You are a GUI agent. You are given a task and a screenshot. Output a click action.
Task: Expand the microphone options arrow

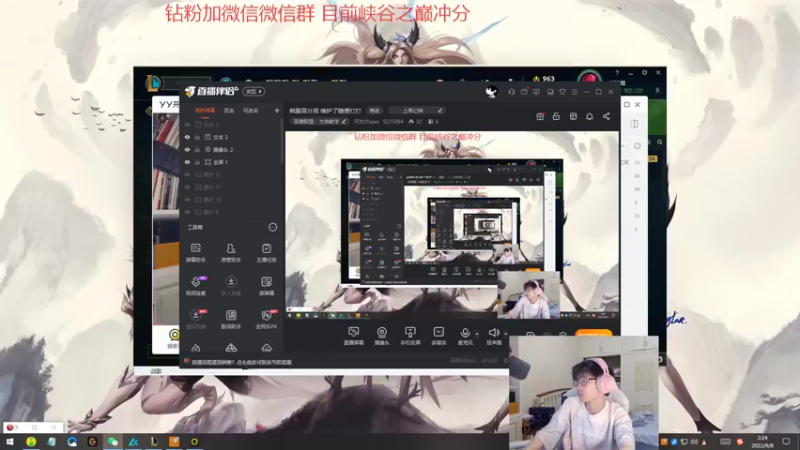(477, 333)
